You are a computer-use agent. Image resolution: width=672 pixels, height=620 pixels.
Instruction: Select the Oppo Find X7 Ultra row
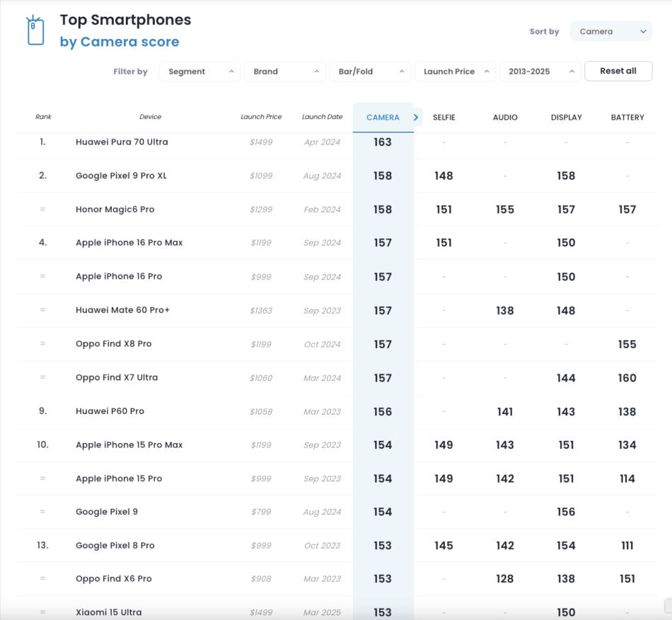click(x=337, y=378)
